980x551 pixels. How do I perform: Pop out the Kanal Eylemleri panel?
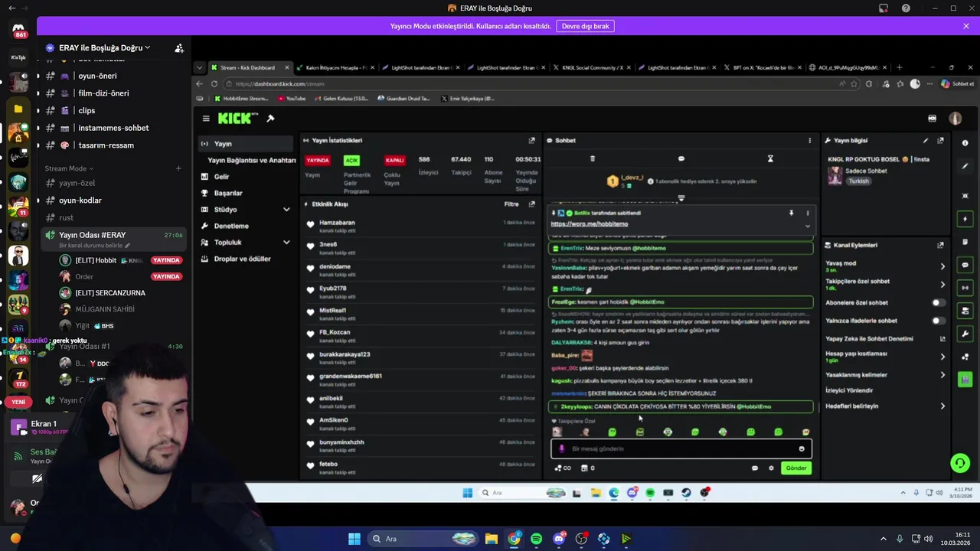click(x=940, y=245)
